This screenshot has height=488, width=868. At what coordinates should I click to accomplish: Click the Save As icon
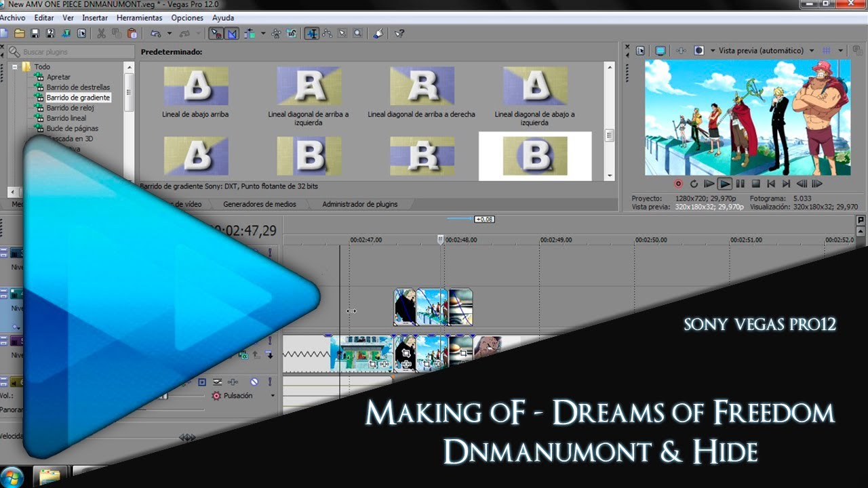coord(50,33)
